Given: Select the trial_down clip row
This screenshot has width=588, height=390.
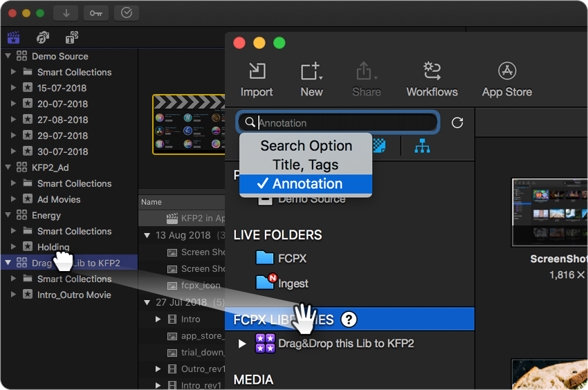Looking at the screenshot, I should pos(181,353).
